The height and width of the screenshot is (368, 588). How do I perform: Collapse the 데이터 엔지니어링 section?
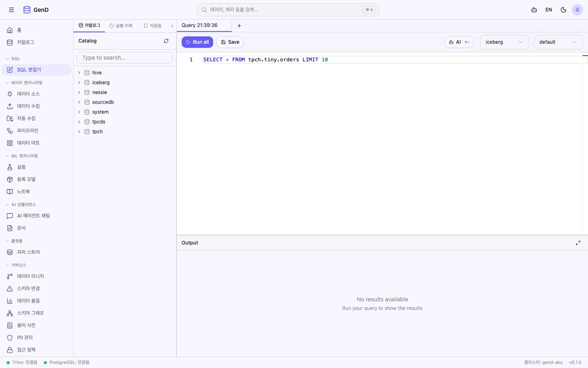(24, 83)
